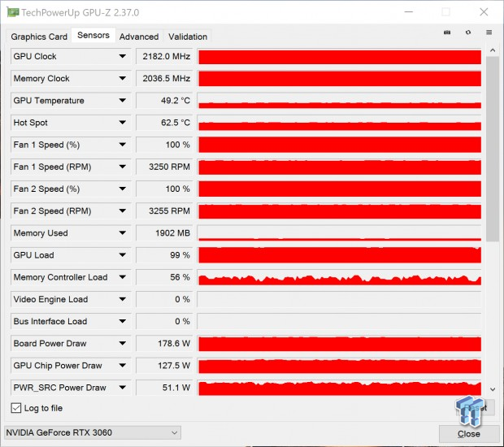Click the 1902 MB memory used value
The image size is (504, 447).
click(x=164, y=233)
